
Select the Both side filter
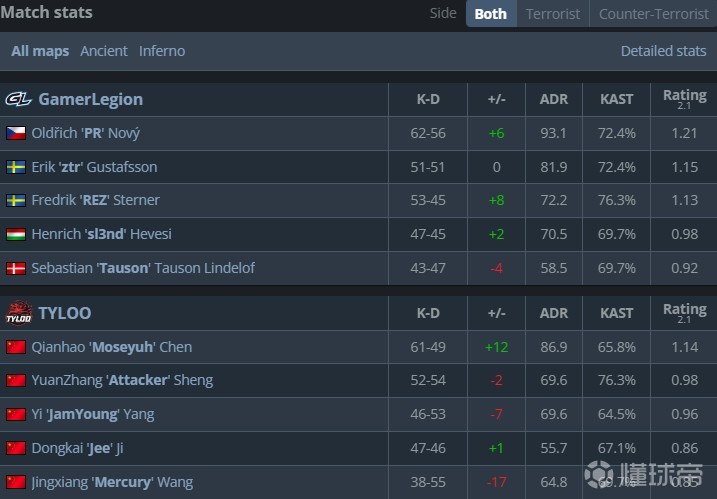click(x=490, y=14)
